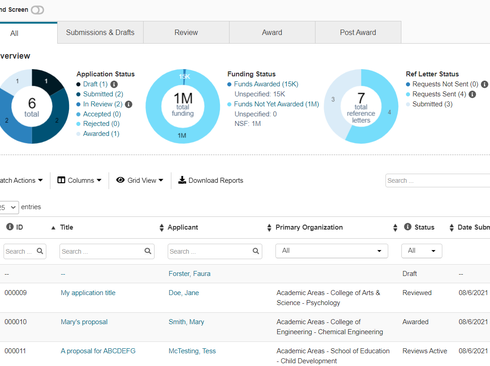Click info icon beside Requests Not Sent (0)
This screenshot has height=366, width=490.
point(485,84)
